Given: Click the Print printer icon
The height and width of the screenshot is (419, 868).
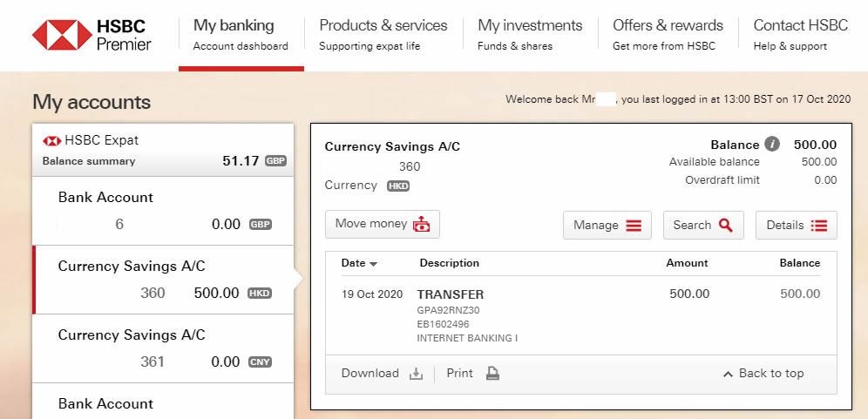Looking at the screenshot, I should click(492, 374).
